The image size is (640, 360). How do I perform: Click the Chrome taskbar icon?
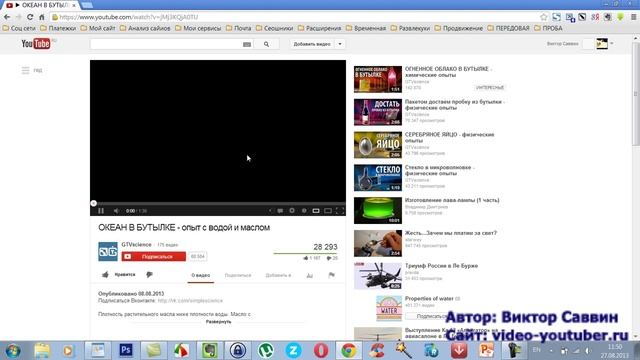point(349,350)
